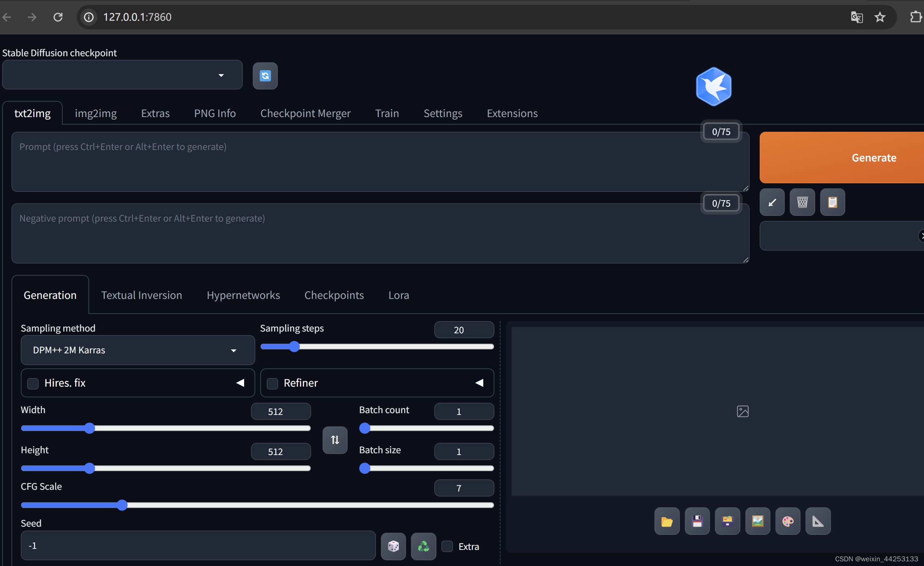This screenshot has width=924, height=566.
Task: Switch to the img2img tab
Action: pos(96,113)
